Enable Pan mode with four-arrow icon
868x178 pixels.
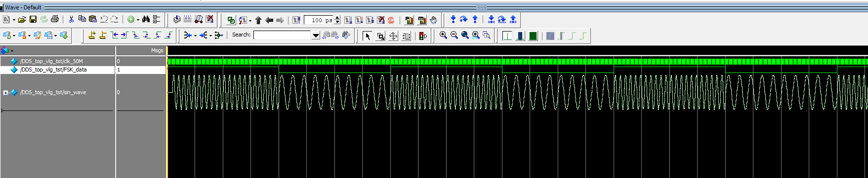393,36
